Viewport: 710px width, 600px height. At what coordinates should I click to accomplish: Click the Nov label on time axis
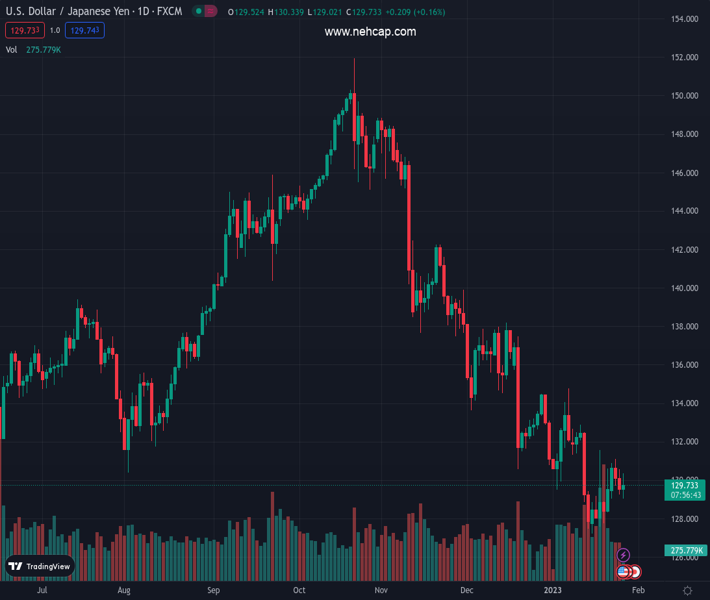[x=381, y=590]
